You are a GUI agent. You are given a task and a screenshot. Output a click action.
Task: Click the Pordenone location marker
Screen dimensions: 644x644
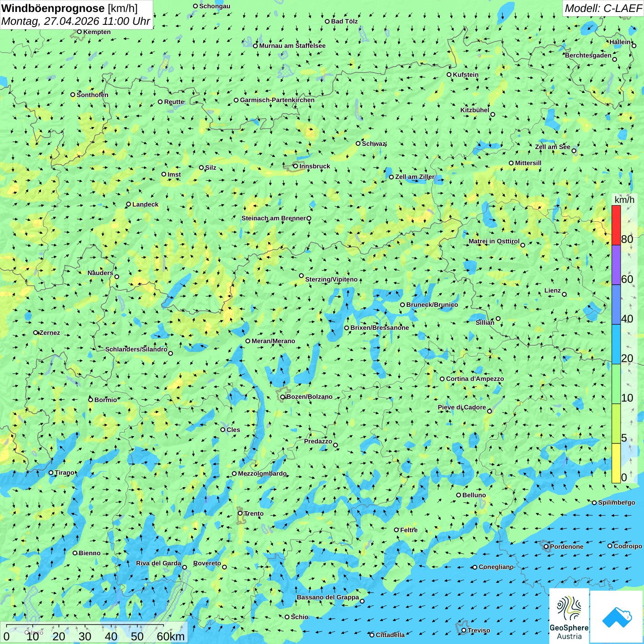(x=546, y=546)
